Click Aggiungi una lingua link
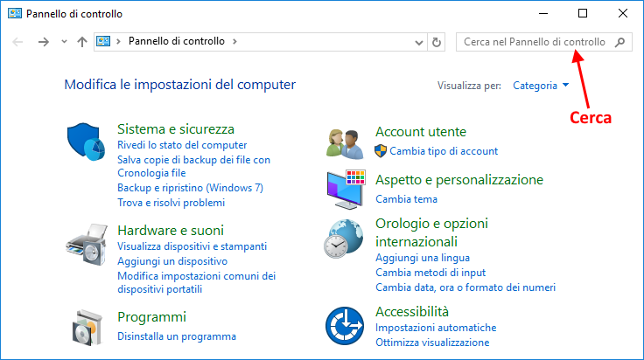The width and height of the screenshot is (644, 360). (423, 258)
